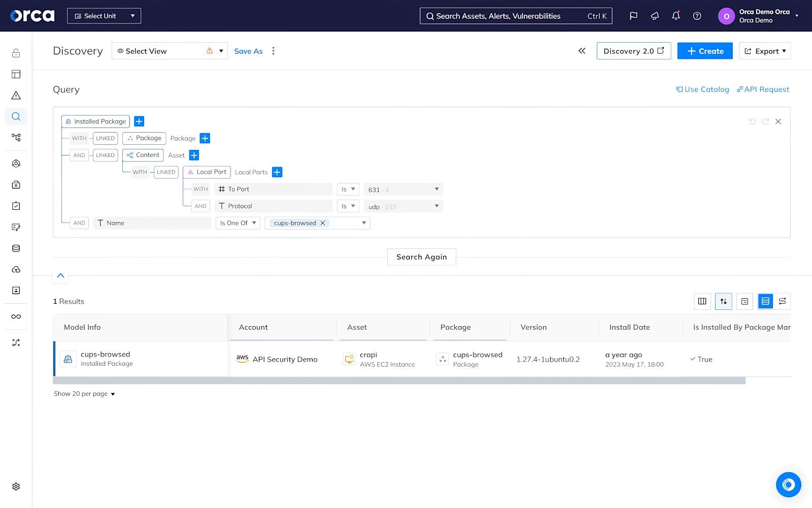Screen dimensions: 812x508
Task: Select the Content query node
Action: coord(143,155)
